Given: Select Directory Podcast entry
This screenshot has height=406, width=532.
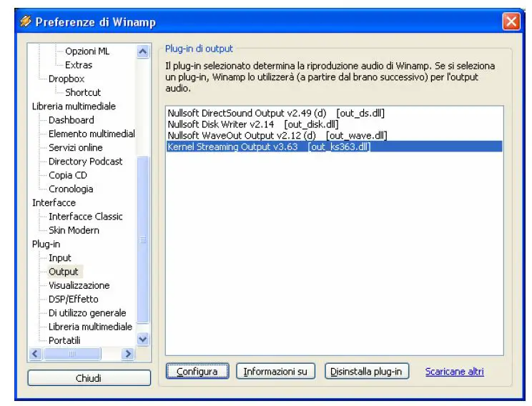Looking at the screenshot, I should (85, 162).
